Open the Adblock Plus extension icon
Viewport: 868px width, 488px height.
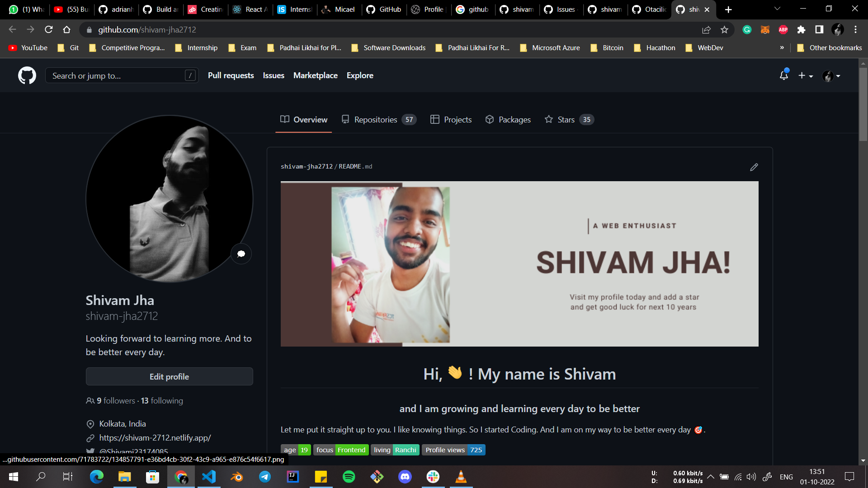(783, 30)
